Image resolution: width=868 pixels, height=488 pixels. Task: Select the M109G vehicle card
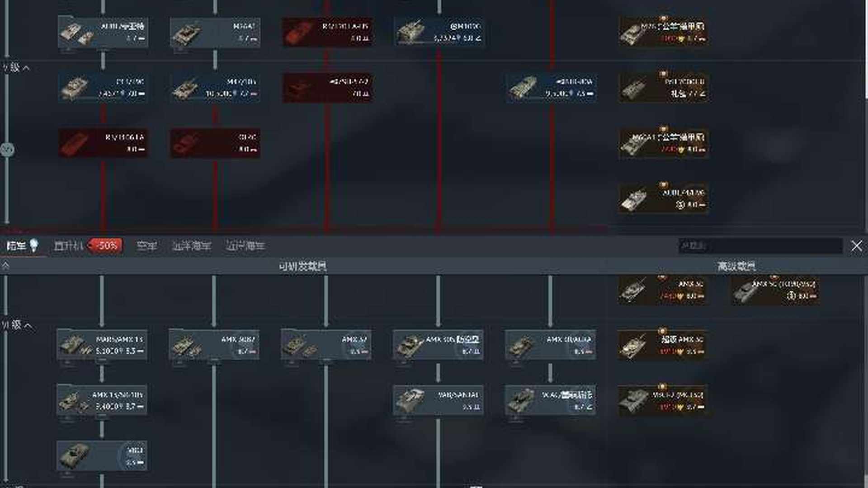coord(439,32)
